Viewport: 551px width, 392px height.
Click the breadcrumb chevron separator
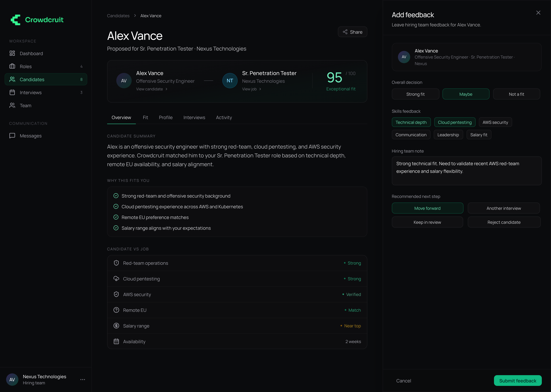135,16
